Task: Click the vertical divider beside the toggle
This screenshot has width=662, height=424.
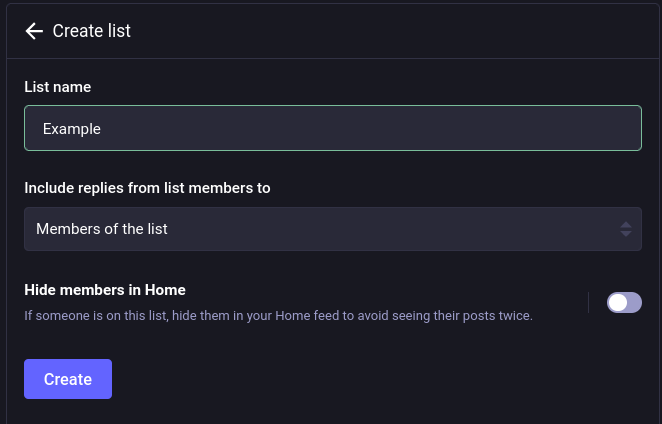Action: tap(588, 302)
